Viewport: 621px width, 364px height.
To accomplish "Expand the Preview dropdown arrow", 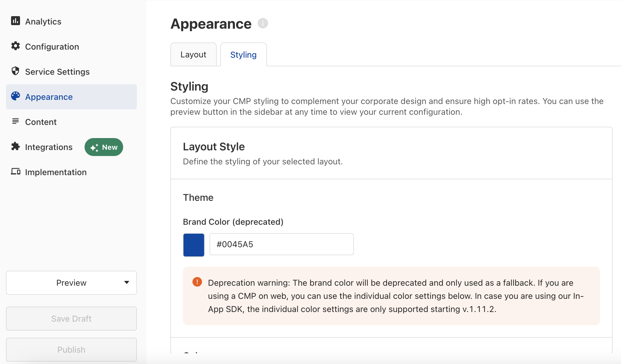I will click(x=126, y=282).
